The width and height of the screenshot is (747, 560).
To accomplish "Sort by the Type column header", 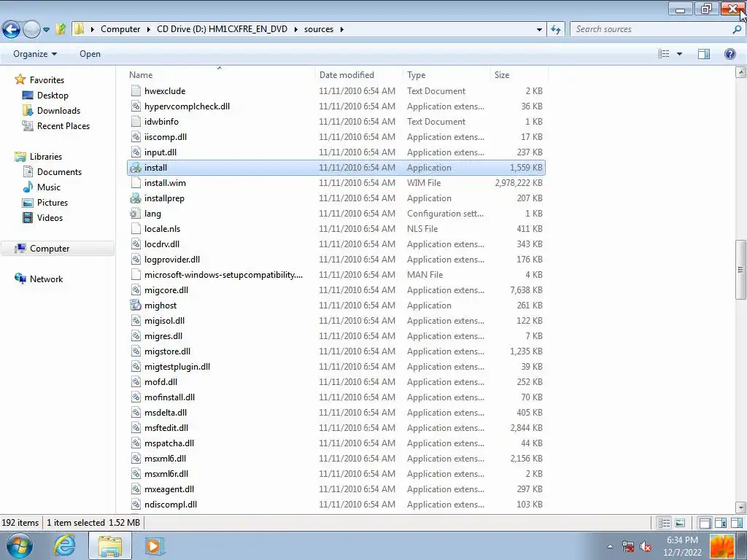I will (x=416, y=75).
